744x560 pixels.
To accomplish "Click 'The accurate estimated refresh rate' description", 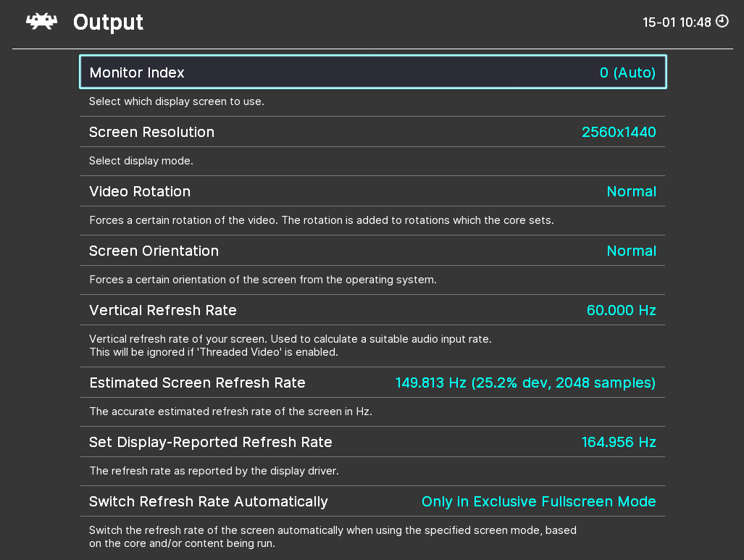I will [230, 411].
